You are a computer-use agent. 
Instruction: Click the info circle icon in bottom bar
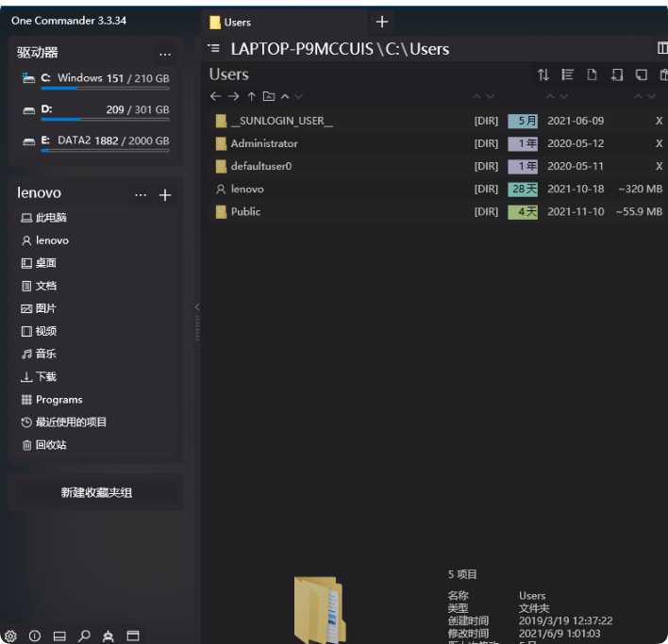click(35, 636)
